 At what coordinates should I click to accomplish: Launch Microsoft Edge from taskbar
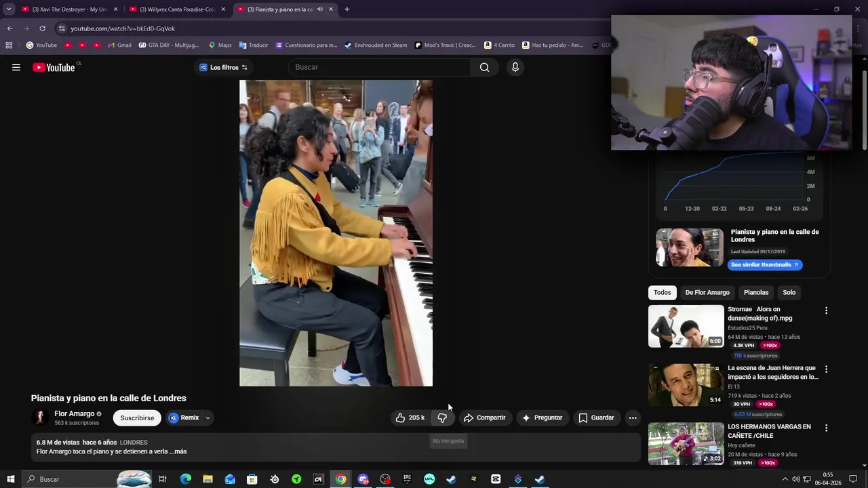(x=186, y=479)
